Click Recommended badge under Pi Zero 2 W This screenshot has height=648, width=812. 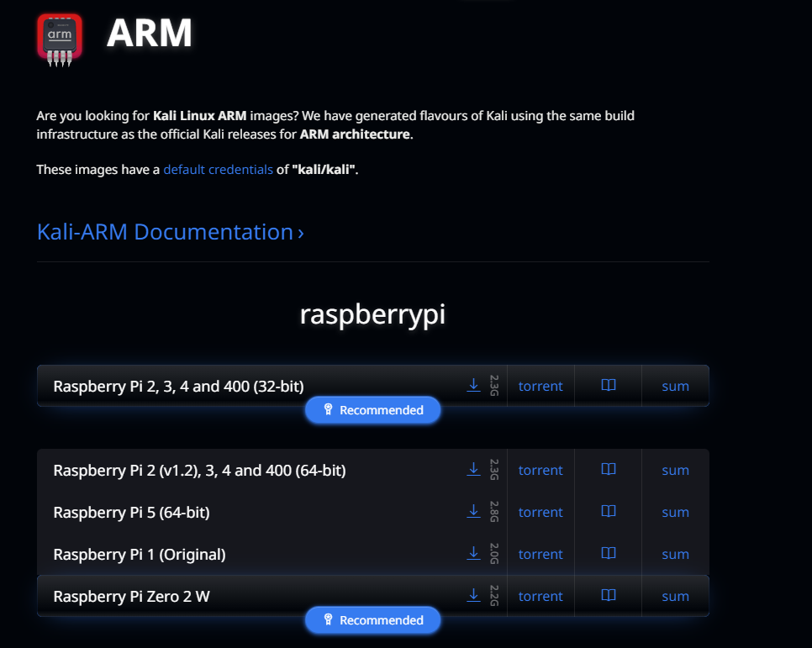[372, 620]
